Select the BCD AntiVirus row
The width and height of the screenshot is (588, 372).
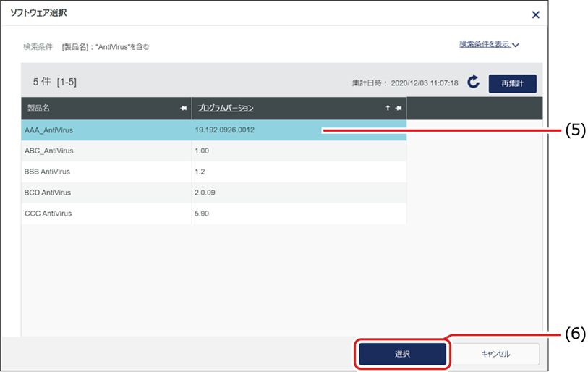point(214,193)
